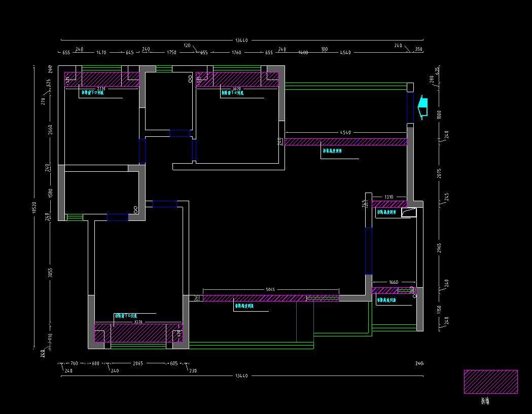Select the hatched wall under the 5045 dimension
Viewport: 532px width, 414px height.
pos(270,298)
